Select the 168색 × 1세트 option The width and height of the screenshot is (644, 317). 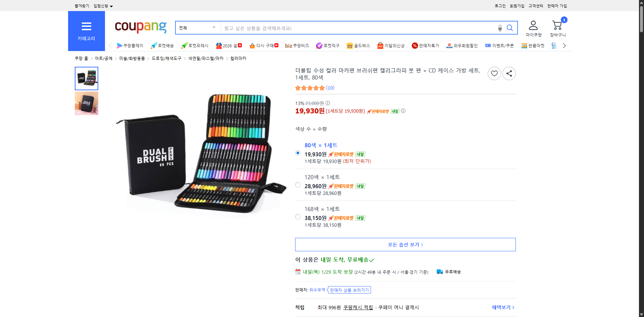(x=298, y=216)
